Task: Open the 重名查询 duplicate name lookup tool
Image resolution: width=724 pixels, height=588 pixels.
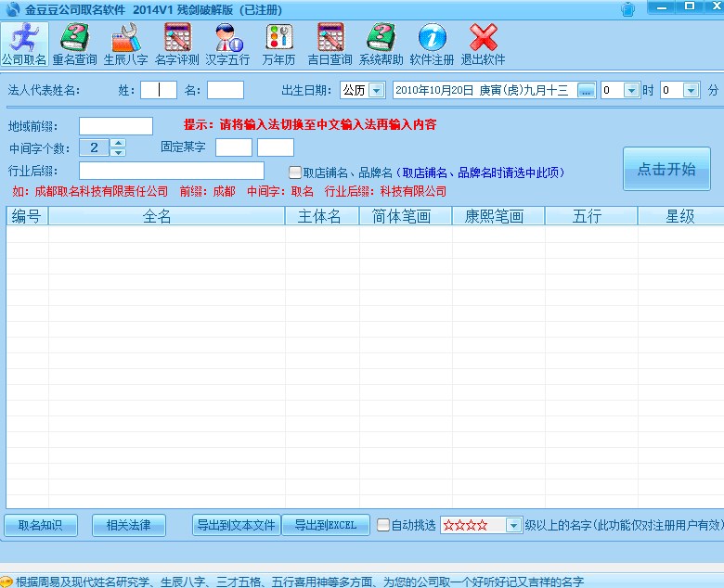Action: (74, 44)
